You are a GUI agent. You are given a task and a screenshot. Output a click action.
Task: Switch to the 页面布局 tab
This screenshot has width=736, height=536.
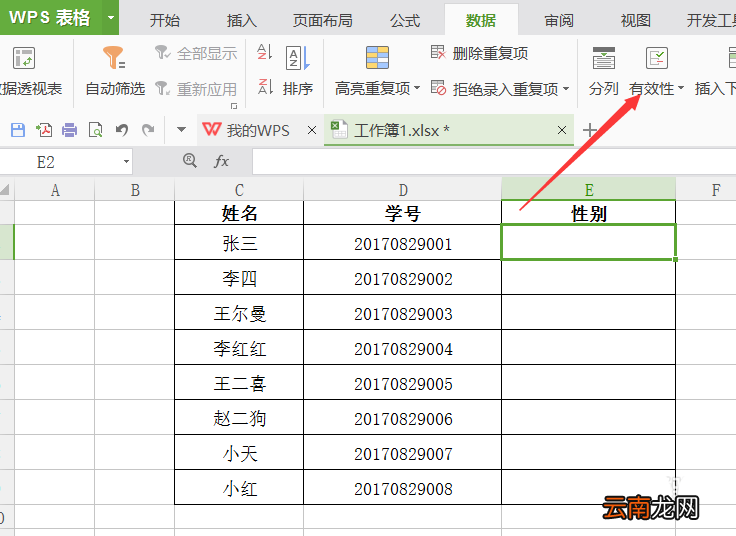pos(322,20)
